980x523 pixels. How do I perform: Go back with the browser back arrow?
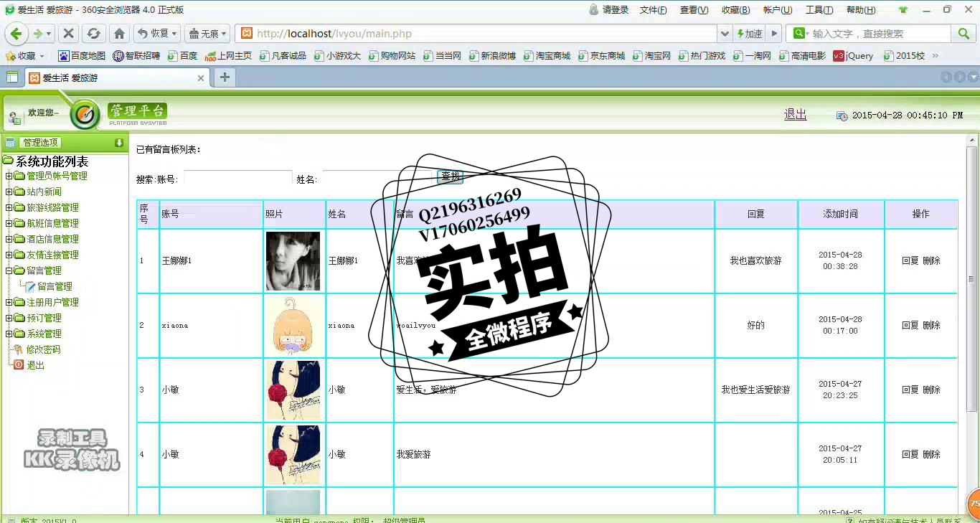tap(17, 34)
